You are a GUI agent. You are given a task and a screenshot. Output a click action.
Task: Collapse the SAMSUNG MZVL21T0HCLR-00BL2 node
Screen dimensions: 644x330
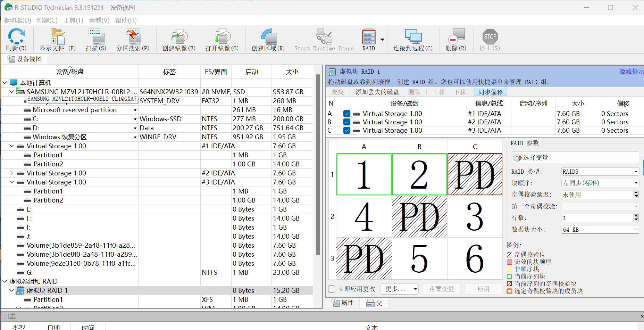point(12,92)
